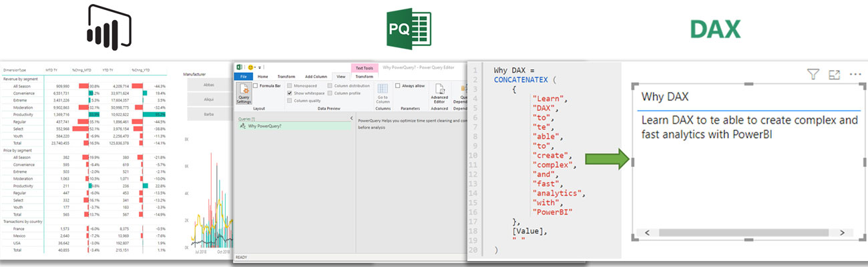This screenshot has height=267, width=868.
Task: Open the Text Tools Transform tab
Action: (365, 77)
